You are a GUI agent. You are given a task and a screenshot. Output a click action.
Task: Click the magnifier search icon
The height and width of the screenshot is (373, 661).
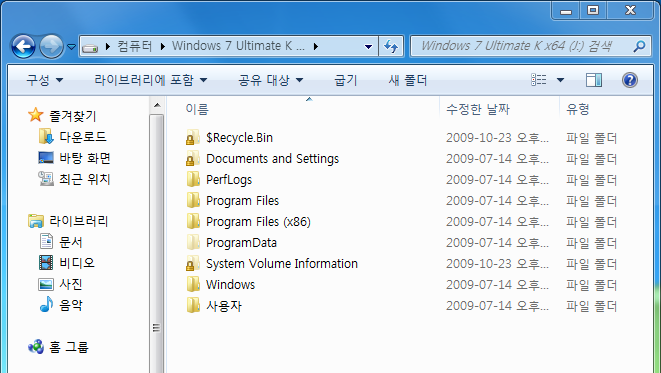(x=640, y=46)
